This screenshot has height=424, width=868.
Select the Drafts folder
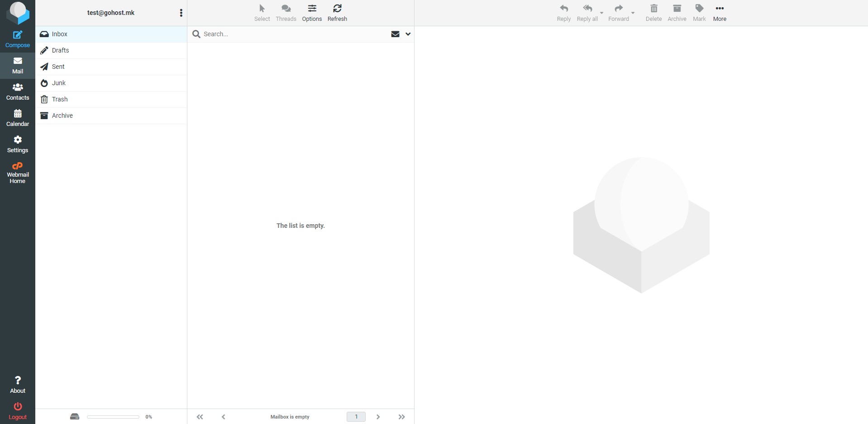(61, 50)
